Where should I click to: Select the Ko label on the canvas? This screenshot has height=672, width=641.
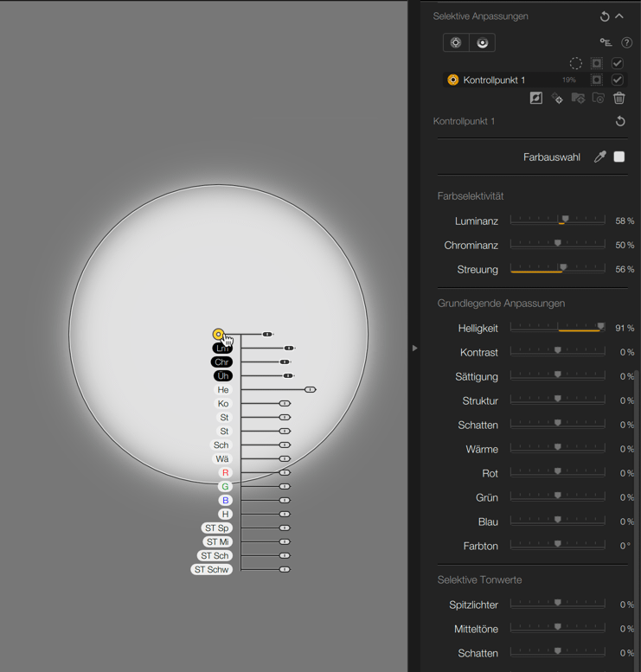[223, 404]
